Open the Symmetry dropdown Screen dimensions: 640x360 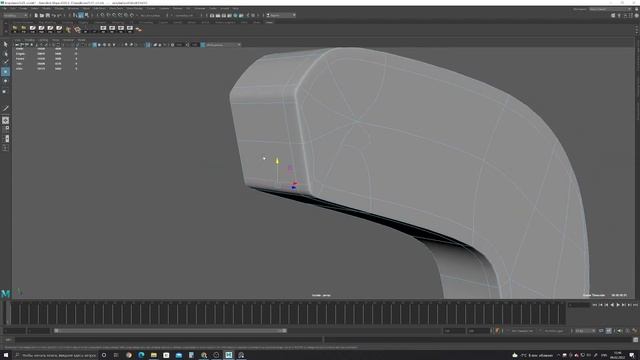[188, 16]
